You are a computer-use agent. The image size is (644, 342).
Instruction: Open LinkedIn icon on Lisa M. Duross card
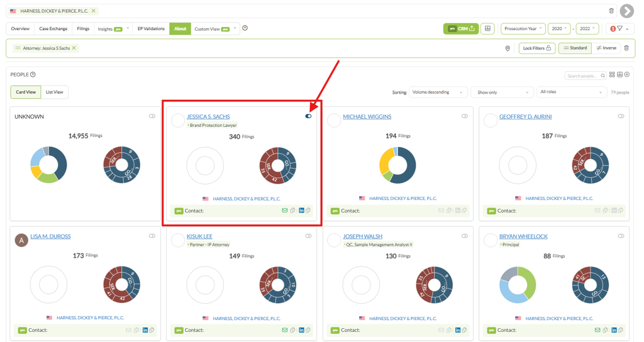tap(145, 330)
